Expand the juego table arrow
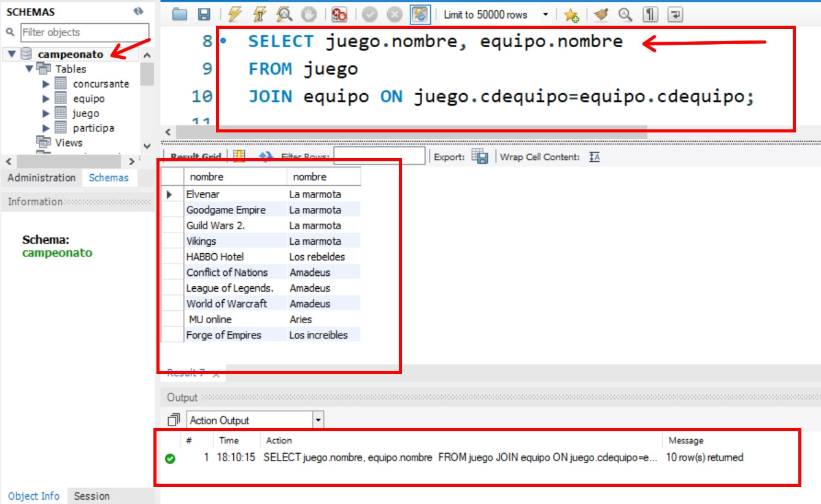This screenshot has height=504, width=821. pyautogui.click(x=46, y=113)
